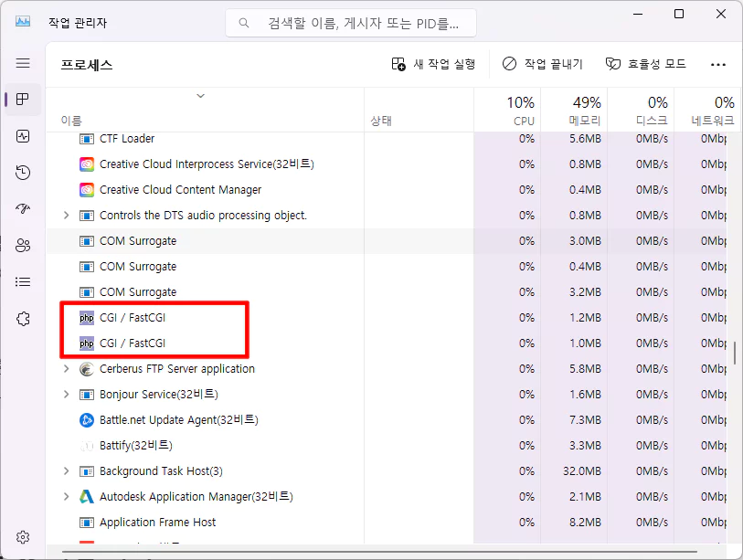This screenshot has width=743, height=560.
Task: Open the hamburger navigation menu
Action: click(23, 63)
